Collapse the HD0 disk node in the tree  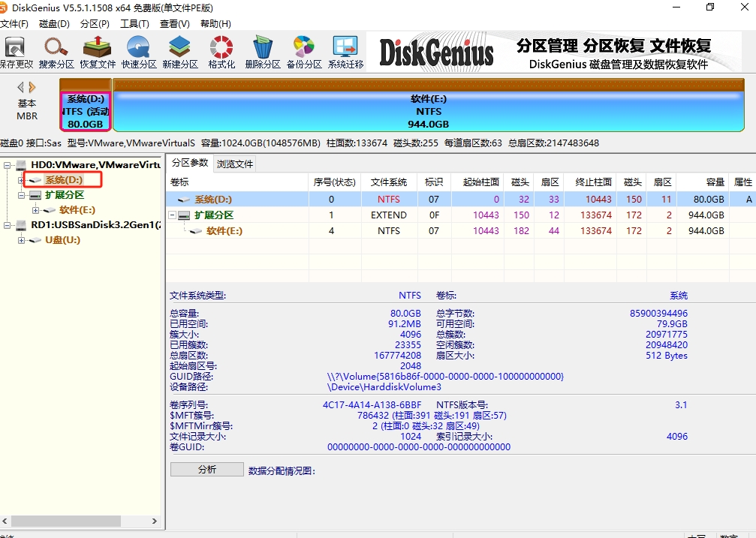pyautogui.click(x=7, y=165)
